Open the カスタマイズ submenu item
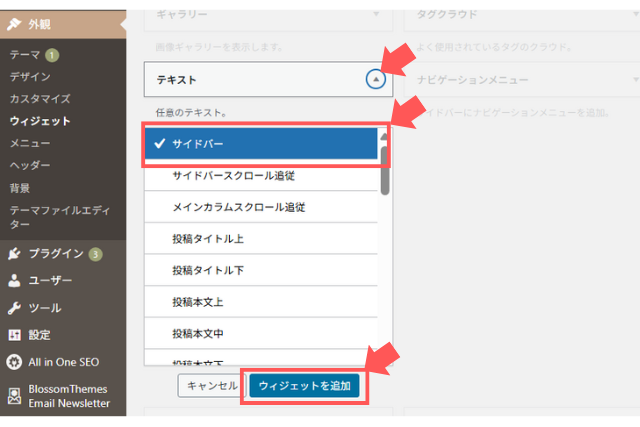The height and width of the screenshot is (427, 640). point(39,99)
